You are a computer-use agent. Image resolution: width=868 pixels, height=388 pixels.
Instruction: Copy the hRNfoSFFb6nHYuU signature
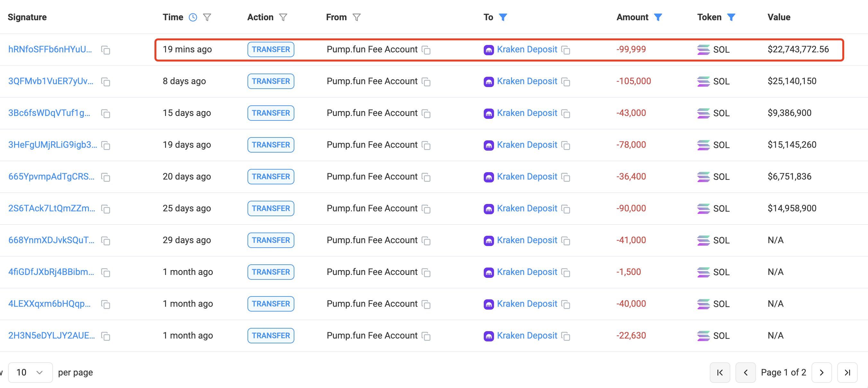click(106, 50)
